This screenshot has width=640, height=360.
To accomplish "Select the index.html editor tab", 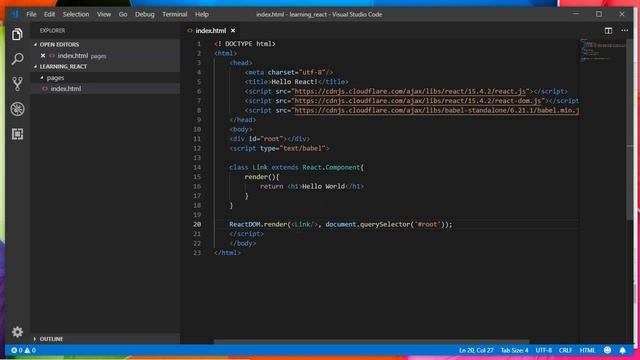I will coord(211,31).
